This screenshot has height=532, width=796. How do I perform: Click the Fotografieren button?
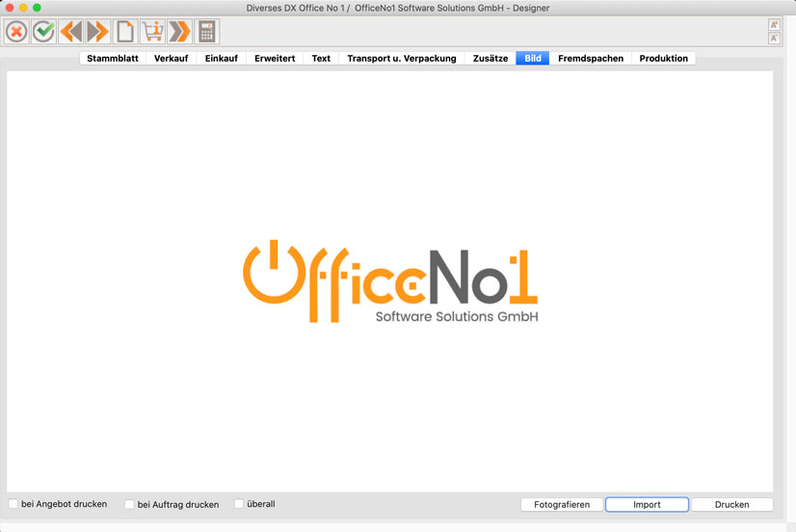tap(562, 505)
